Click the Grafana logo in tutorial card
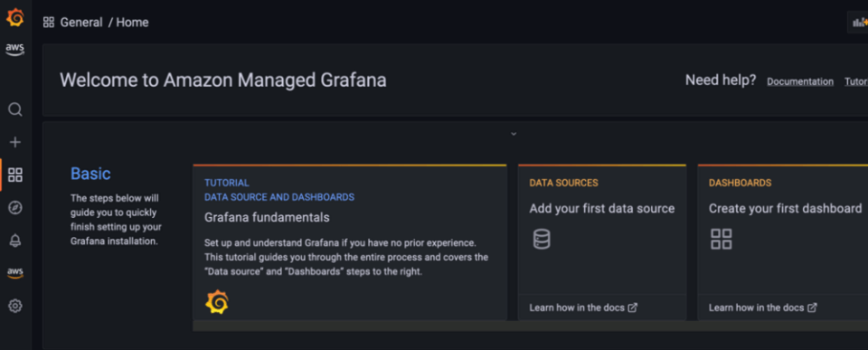868x350 pixels. point(216,302)
